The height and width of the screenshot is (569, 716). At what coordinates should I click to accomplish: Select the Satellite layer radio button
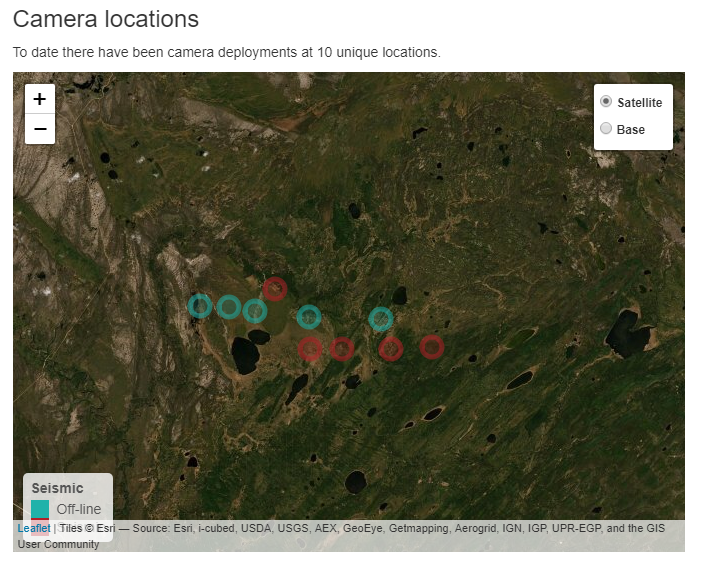pyautogui.click(x=606, y=101)
